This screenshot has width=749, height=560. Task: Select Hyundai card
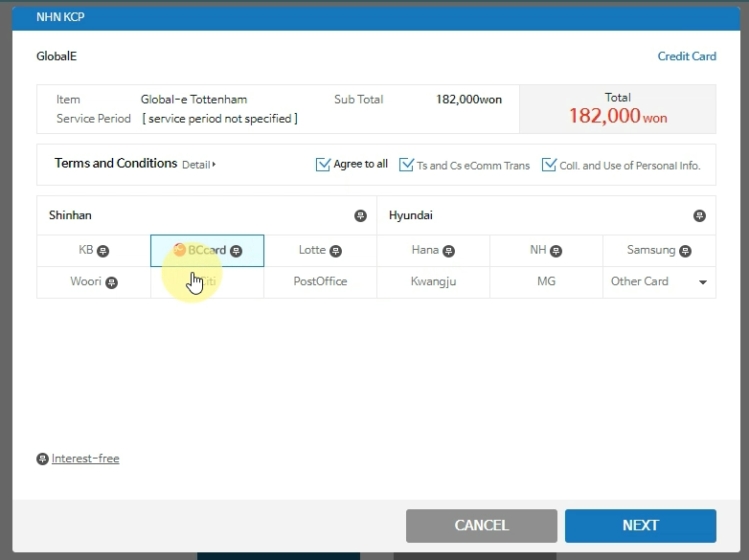547,215
